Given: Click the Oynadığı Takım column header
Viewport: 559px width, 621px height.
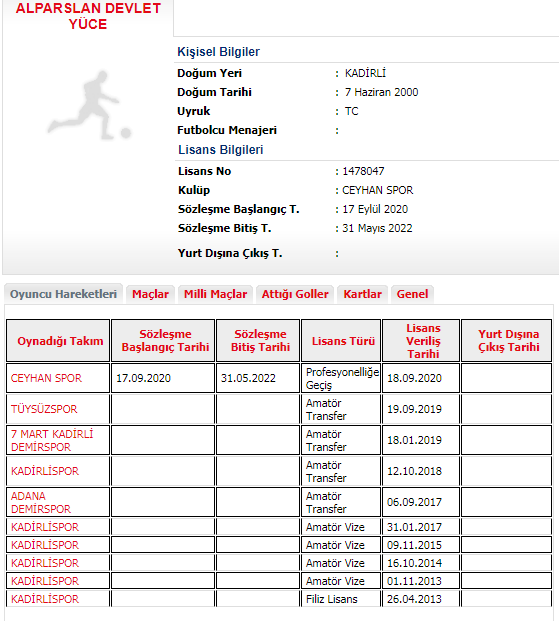Looking at the screenshot, I should (x=58, y=341).
